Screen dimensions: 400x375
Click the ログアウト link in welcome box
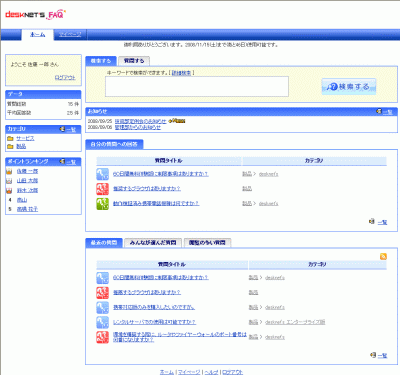(65, 78)
